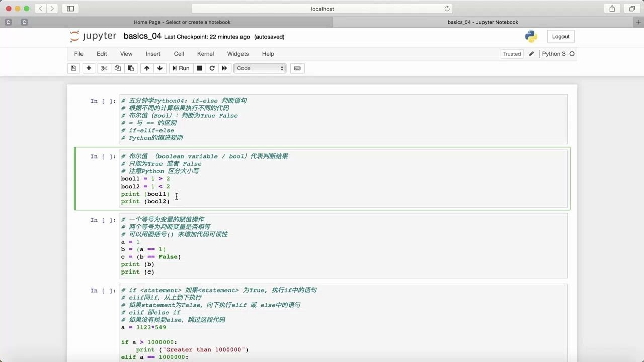Viewport: 644px width, 362px height.
Task: Show all tabs overview icon
Action: [632, 9]
